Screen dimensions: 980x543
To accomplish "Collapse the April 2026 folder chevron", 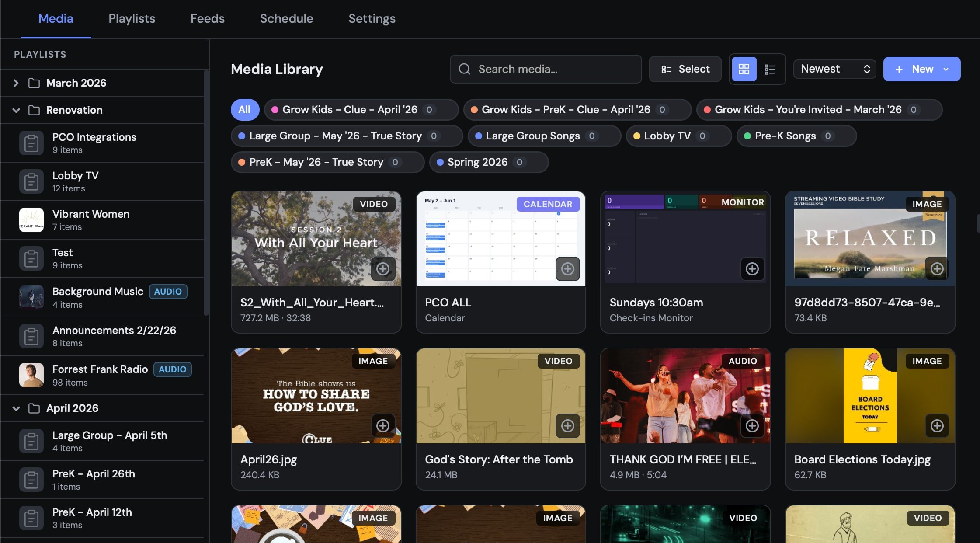I will [16, 408].
